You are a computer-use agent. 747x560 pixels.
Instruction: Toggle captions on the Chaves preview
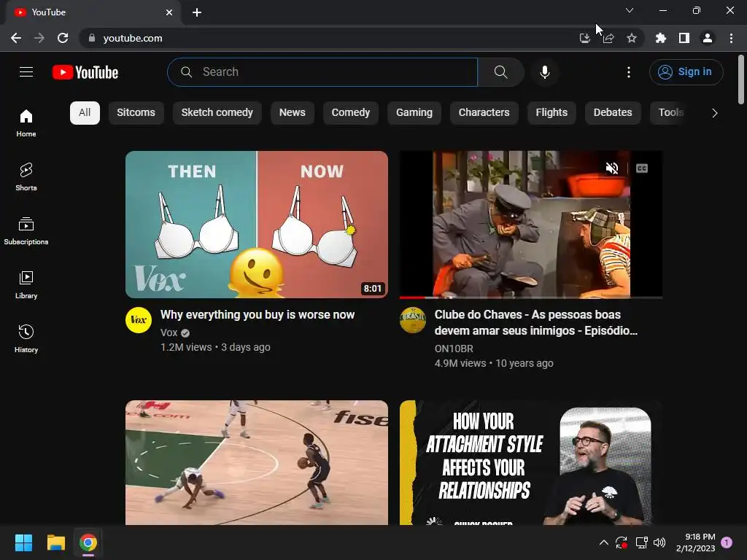point(642,168)
